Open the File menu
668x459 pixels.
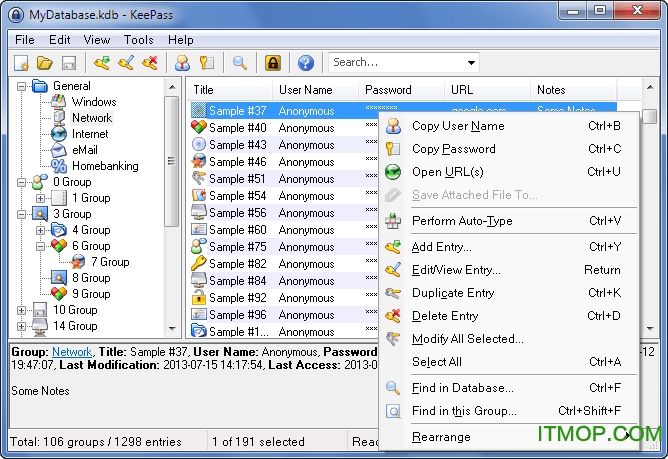25,40
